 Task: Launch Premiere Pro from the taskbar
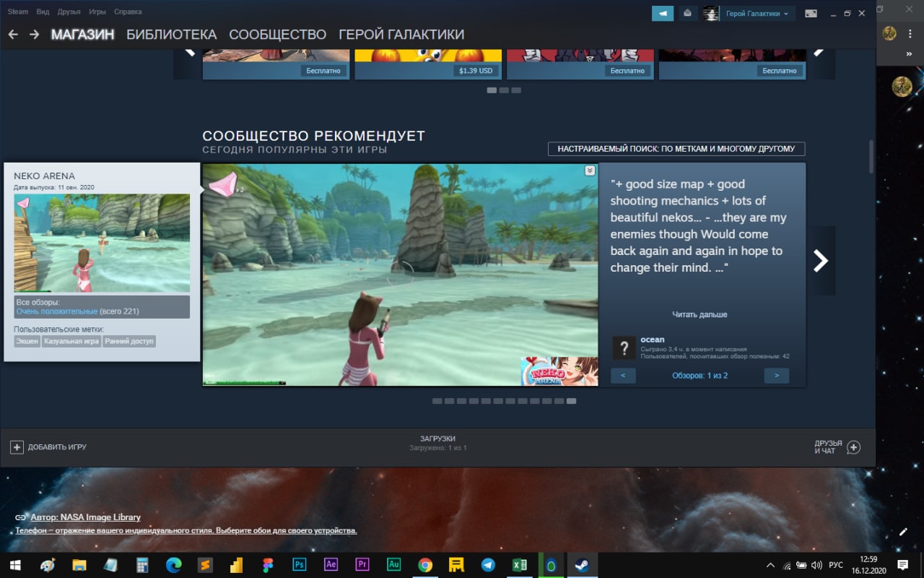[x=362, y=564]
